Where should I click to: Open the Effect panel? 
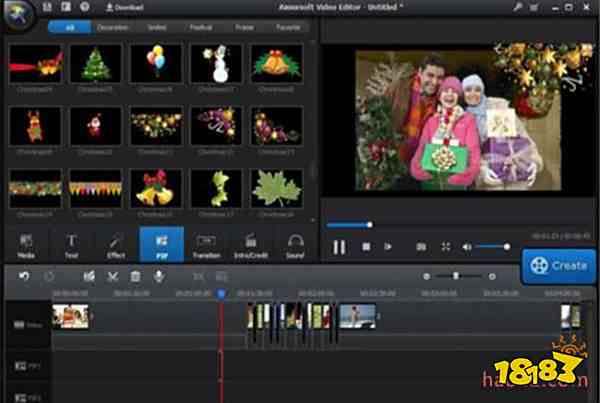[116, 245]
